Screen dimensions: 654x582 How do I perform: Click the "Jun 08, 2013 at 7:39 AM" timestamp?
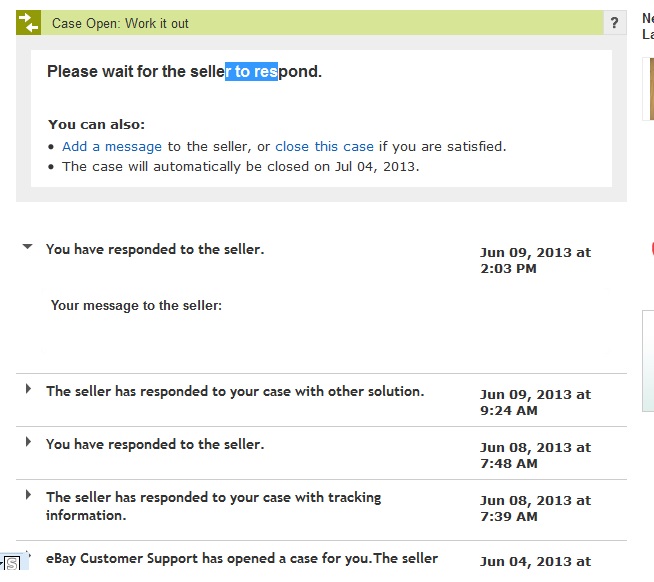[x=535, y=508]
